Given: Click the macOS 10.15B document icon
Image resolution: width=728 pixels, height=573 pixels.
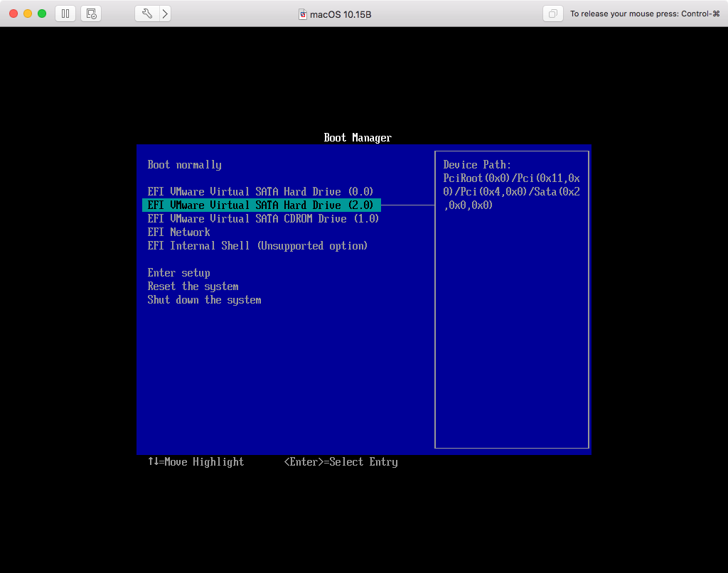Looking at the screenshot, I should [x=303, y=14].
